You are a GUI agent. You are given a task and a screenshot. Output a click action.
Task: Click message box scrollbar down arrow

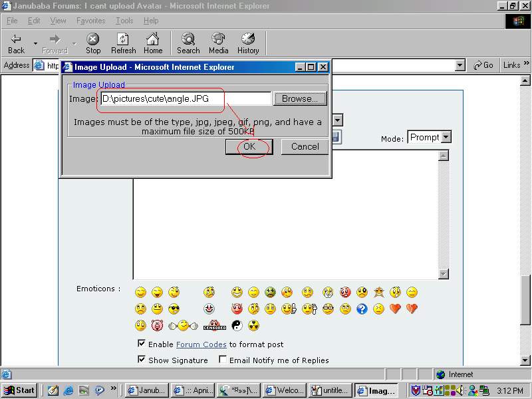tap(443, 274)
